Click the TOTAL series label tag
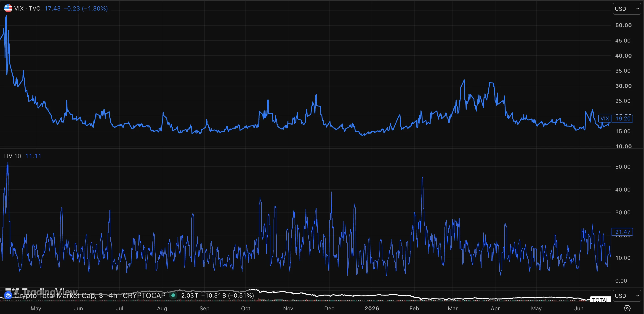 click(x=601, y=299)
